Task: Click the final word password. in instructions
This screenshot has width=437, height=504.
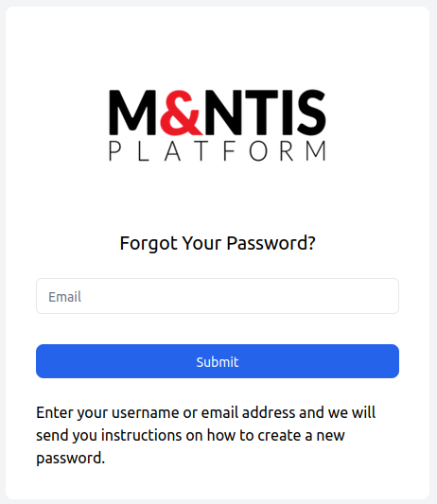Action: (70, 459)
